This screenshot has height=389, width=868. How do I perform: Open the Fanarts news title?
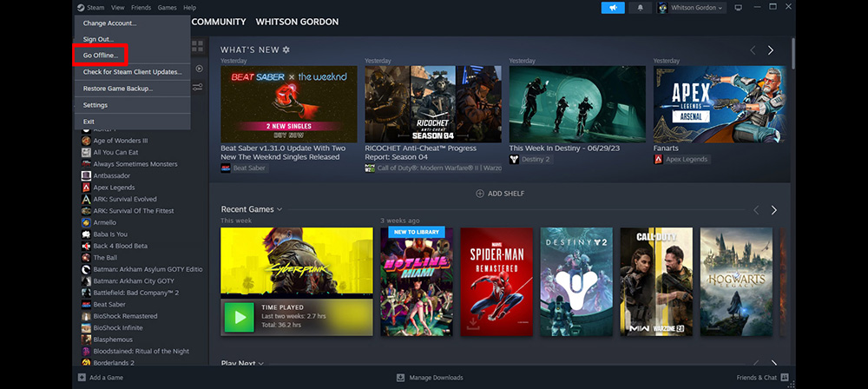click(666, 148)
